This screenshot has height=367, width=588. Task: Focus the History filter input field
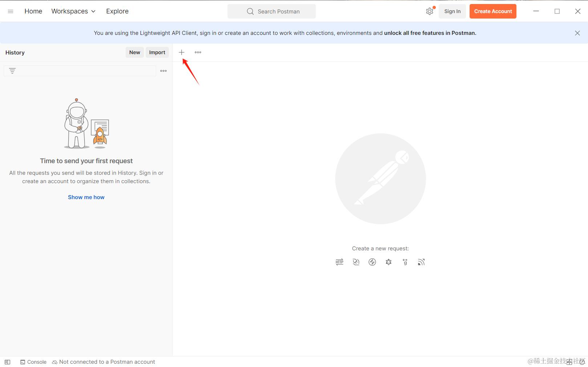(80, 71)
